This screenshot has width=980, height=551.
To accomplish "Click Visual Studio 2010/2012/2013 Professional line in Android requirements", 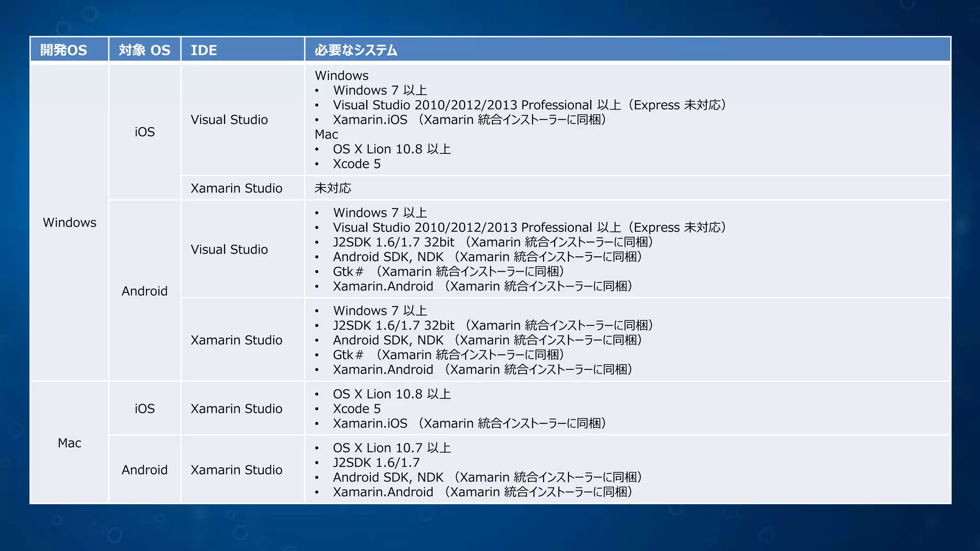I will click(530, 228).
